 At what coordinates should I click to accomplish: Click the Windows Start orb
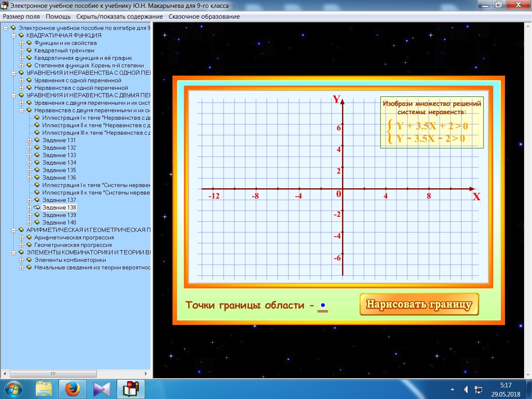tap(13, 389)
